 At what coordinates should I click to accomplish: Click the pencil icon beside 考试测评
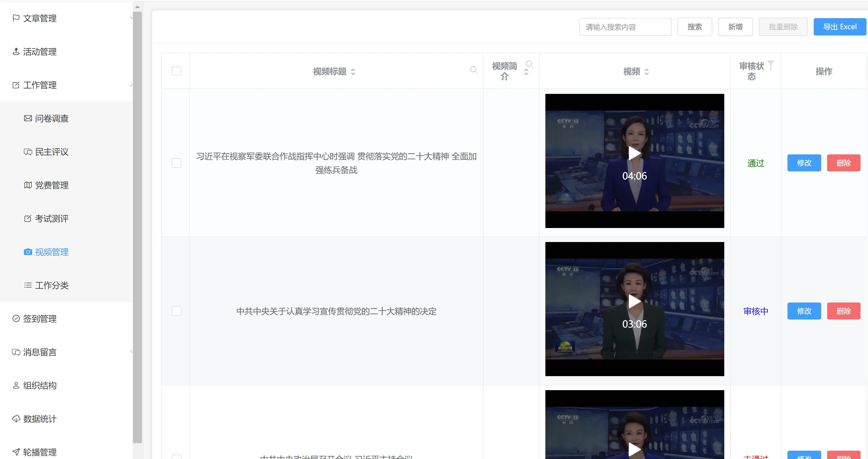[28, 218]
